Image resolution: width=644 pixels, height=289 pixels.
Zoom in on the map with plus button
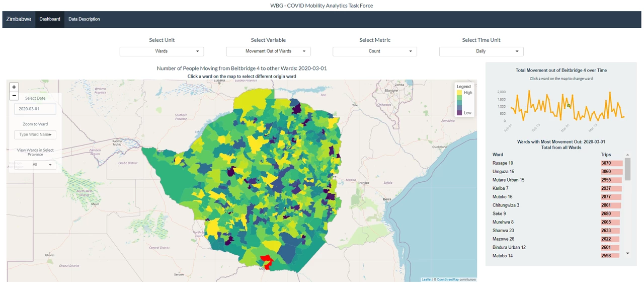14,87
